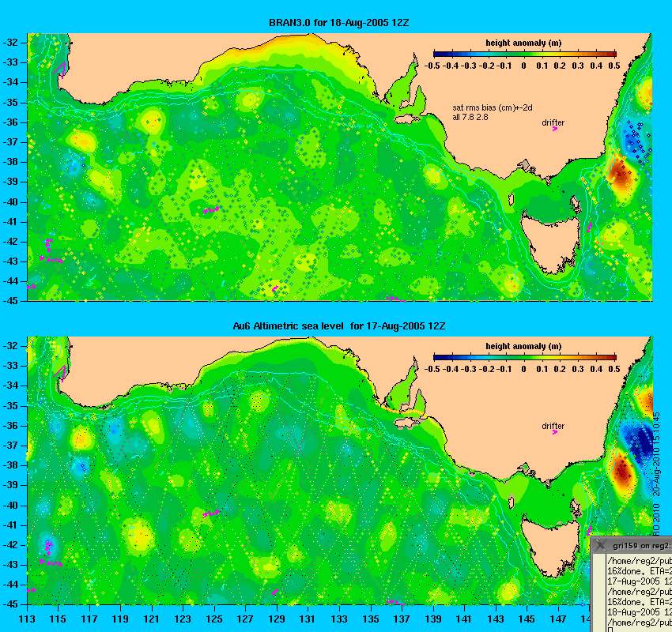Click the magenta drifter legend marker in bottom plot
The width and height of the screenshot is (672, 632).
click(554, 432)
